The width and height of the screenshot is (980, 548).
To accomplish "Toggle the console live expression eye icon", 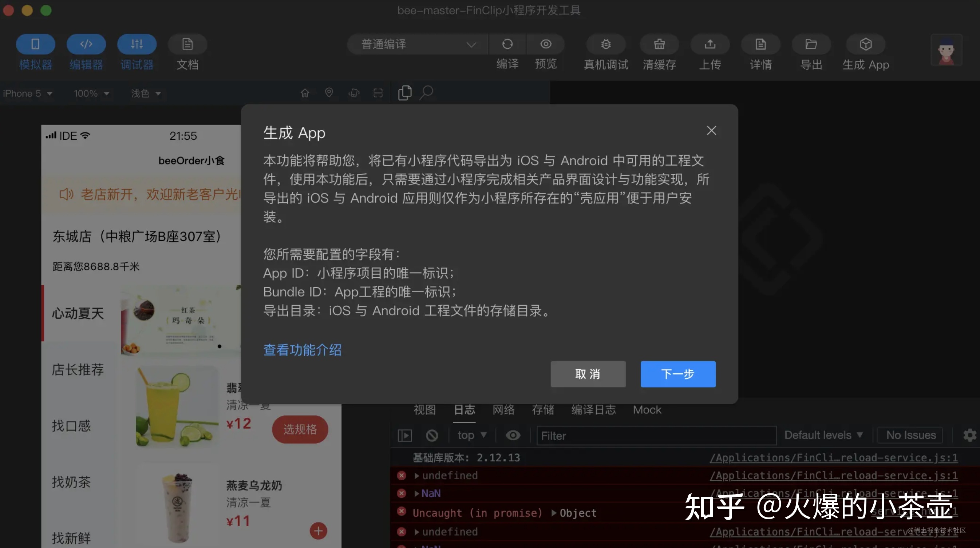I will 513,436.
